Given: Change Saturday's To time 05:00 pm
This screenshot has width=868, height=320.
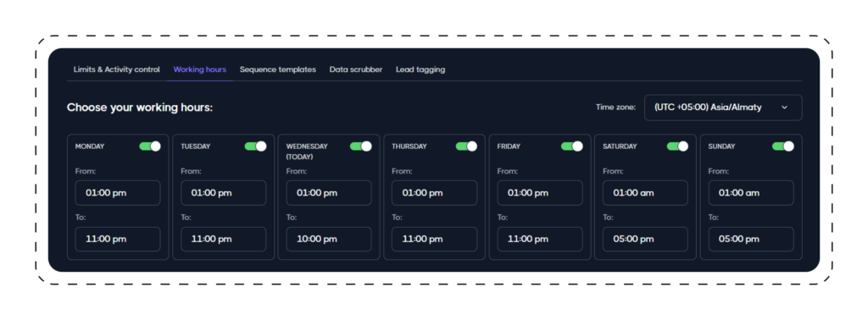Looking at the screenshot, I should pos(645,240).
